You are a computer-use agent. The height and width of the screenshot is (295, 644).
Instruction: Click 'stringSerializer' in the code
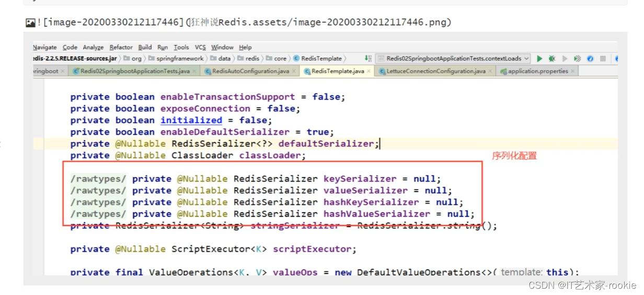[295, 226]
